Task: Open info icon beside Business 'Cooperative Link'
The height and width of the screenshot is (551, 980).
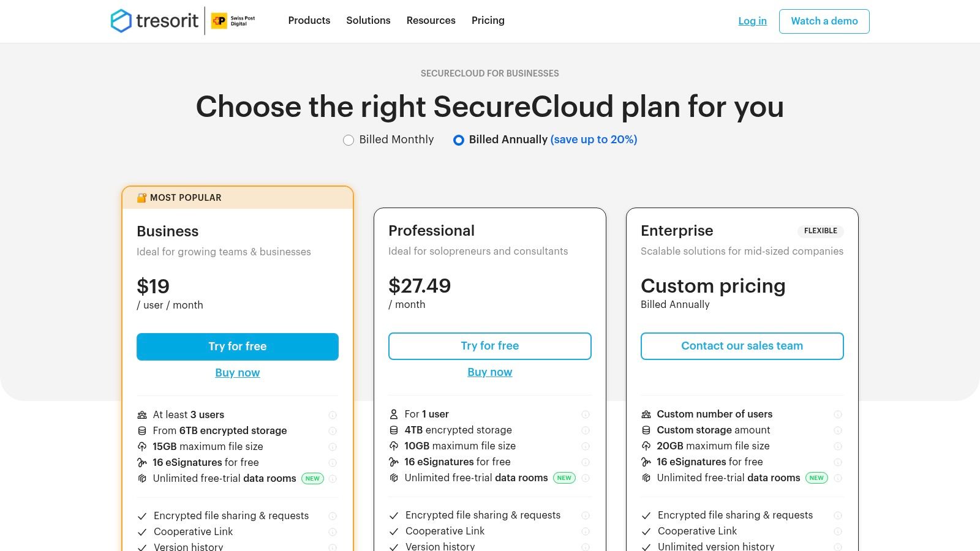Action: [x=332, y=531]
